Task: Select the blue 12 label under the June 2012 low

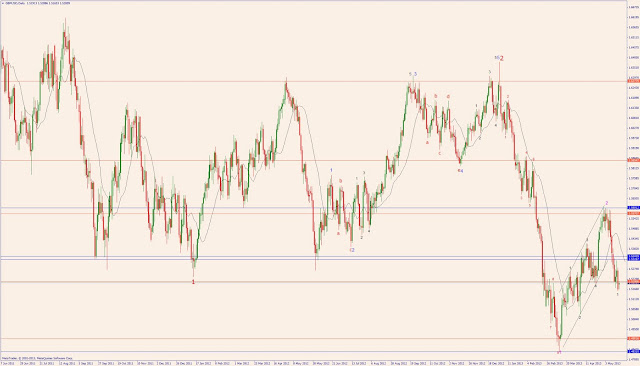Action: 352,250
